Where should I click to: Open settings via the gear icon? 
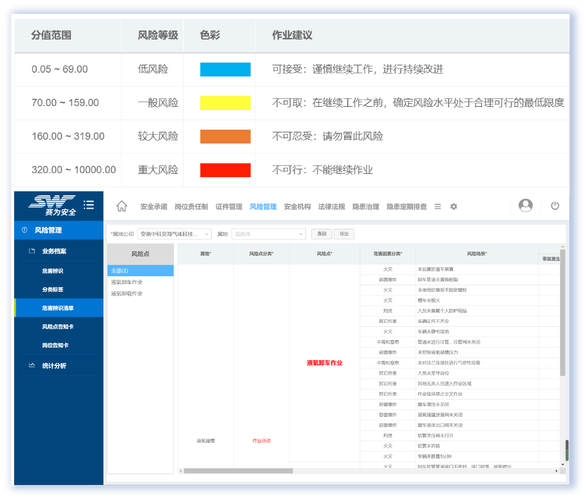coord(454,207)
